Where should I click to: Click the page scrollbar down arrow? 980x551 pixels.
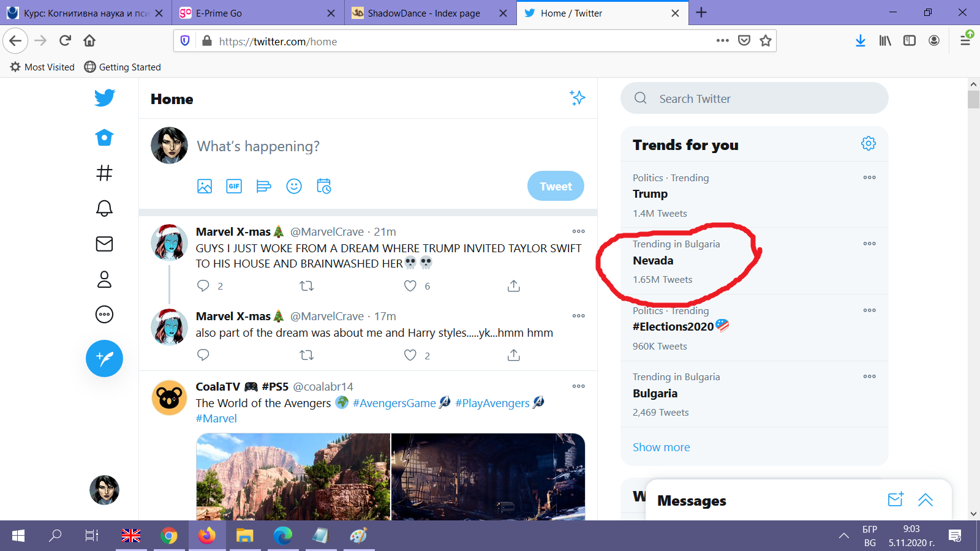(x=973, y=514)
